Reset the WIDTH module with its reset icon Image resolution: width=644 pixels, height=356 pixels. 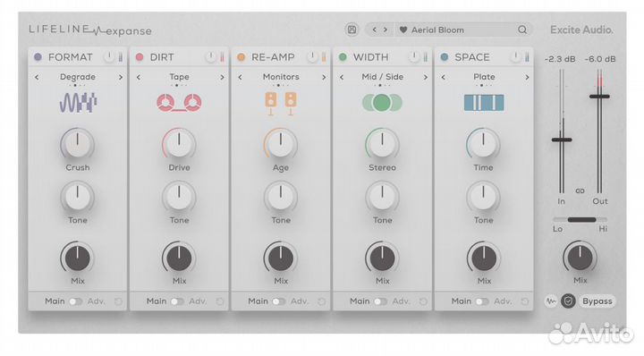(x=423, y=301)
